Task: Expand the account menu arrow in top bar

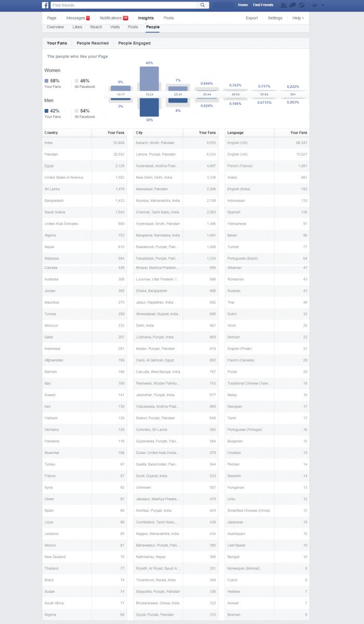Action: [x=322, y=5]
